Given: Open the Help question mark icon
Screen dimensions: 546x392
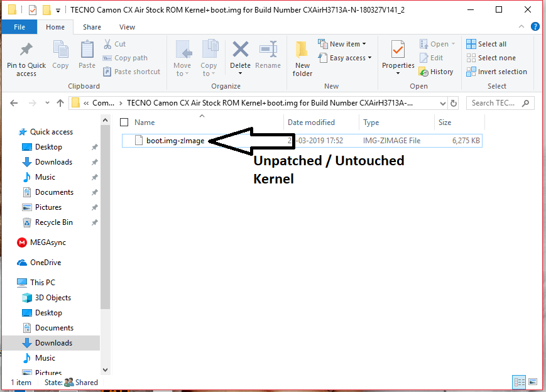Looking at the screenshot, I should pos(535,27).
